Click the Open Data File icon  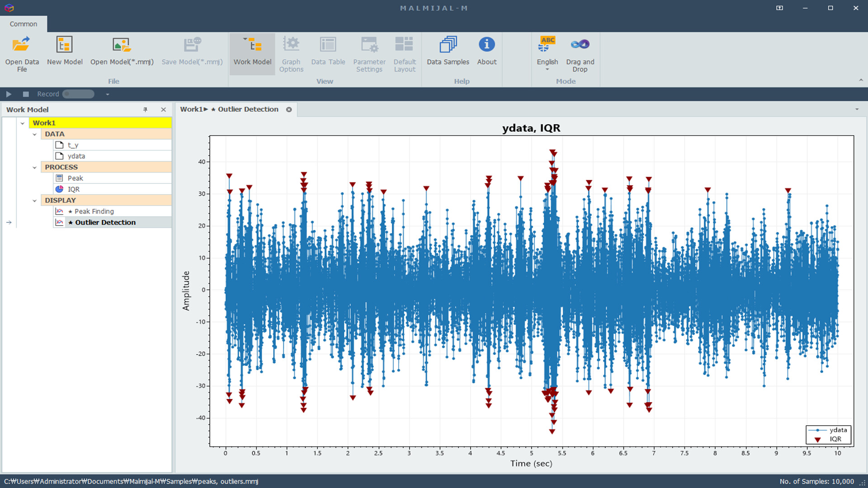[x=22, y=45]
